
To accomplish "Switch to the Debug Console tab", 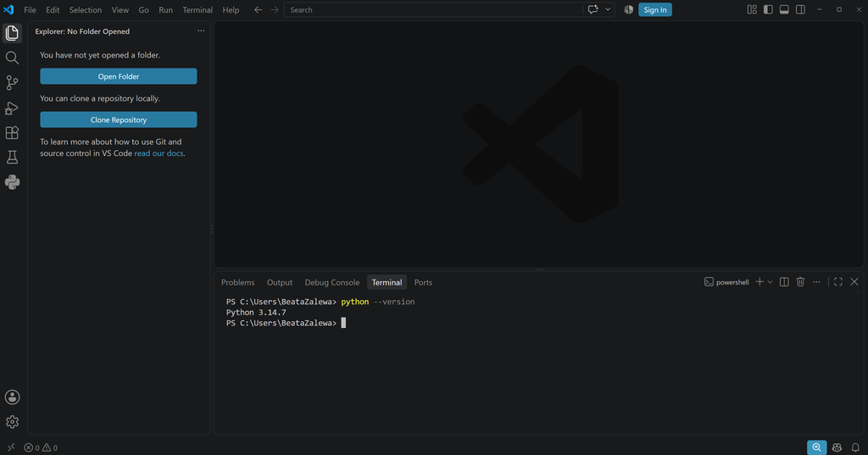I will coord(332,282).
